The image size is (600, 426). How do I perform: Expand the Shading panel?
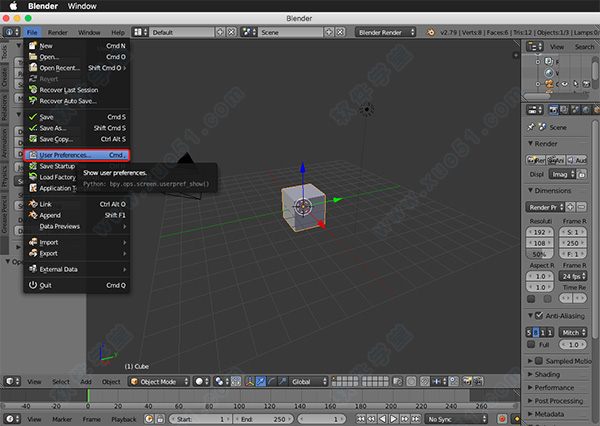click(530, 374)
